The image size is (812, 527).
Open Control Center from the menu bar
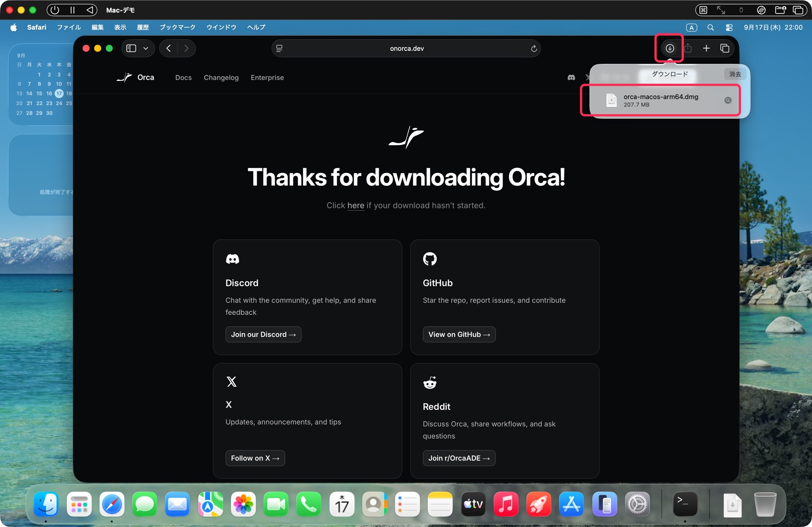coord(729,27)
